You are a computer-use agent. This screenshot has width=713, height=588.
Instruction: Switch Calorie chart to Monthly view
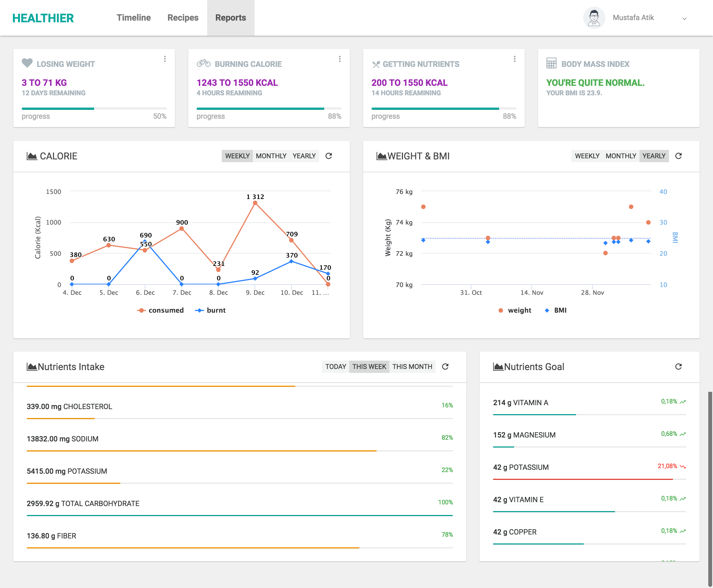pyautogui.click(x=271, y=156)
